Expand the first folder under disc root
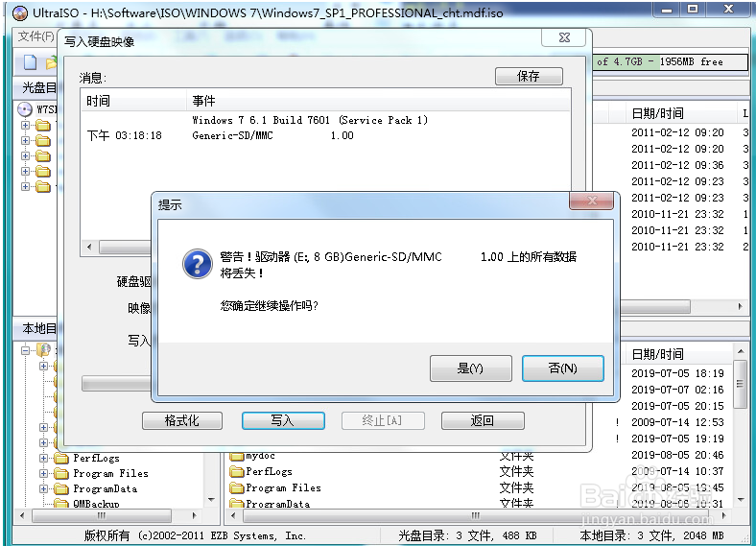 click(25, 126)
